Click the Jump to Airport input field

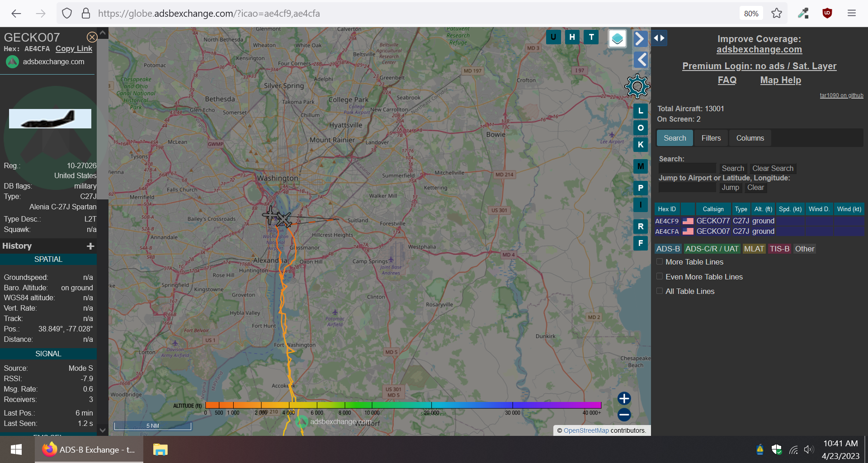coord(687,188)
